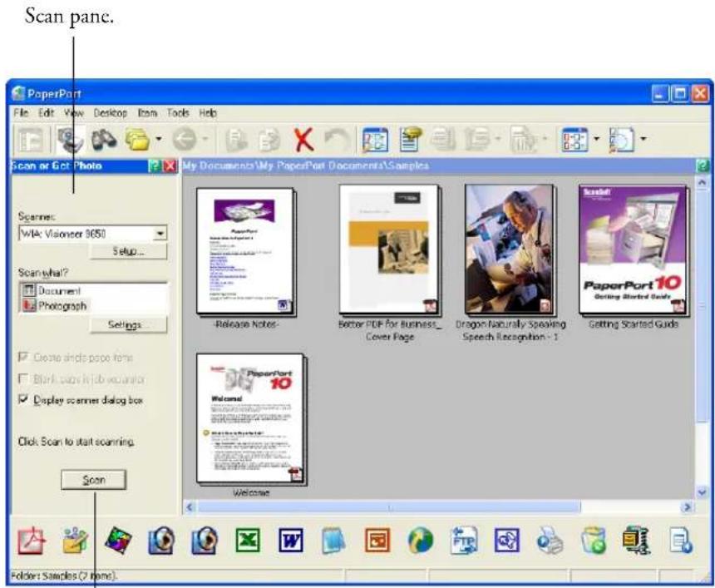Click the Setup... button

coord(129,251)
